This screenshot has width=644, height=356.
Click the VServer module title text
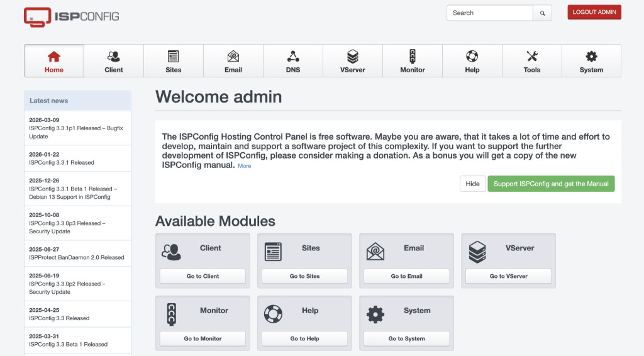click(x=519, y=248)
